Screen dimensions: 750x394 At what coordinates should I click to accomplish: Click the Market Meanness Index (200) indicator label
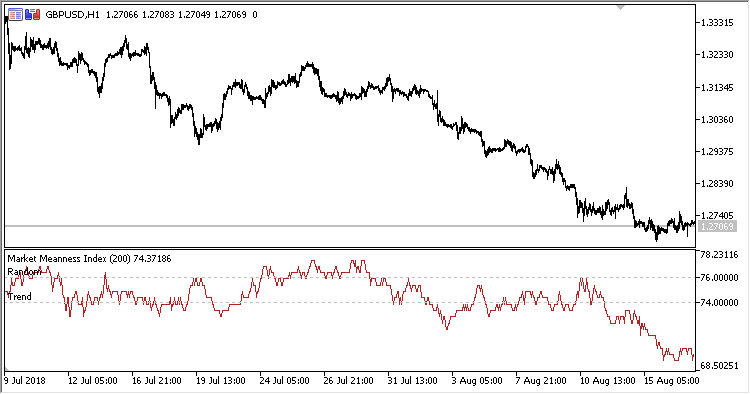pyautogui.click(x=69, y=259)
